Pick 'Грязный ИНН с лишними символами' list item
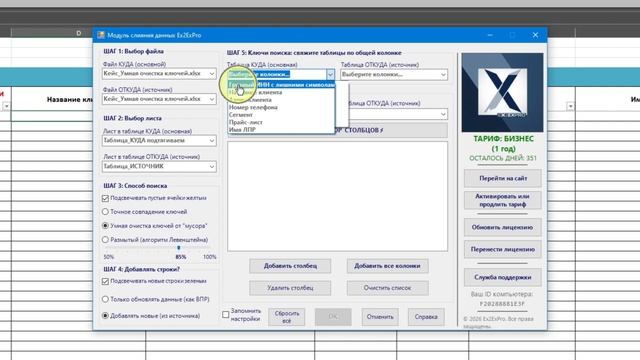Viewport: 640px width, 360px height. click(x=281, y=84)
